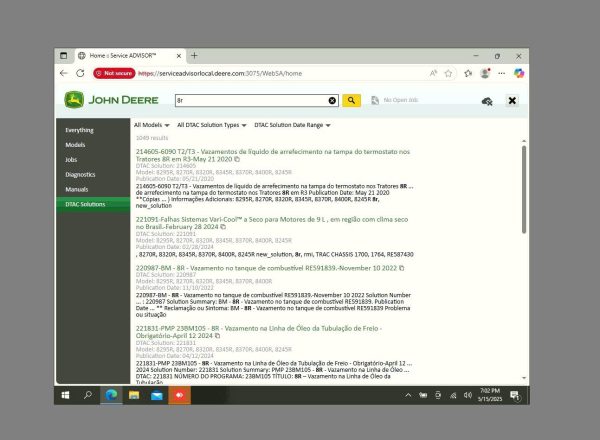Clear the search field with X icon

tap(332, 100)
